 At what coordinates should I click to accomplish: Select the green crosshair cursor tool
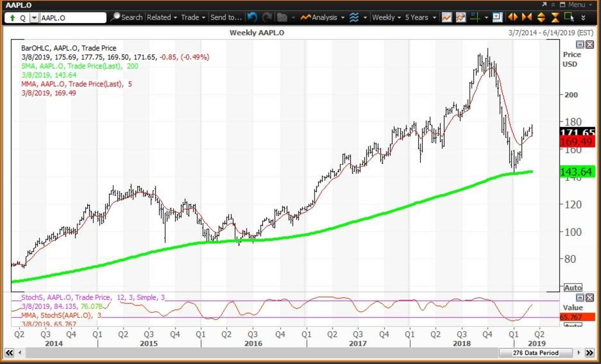475,18
